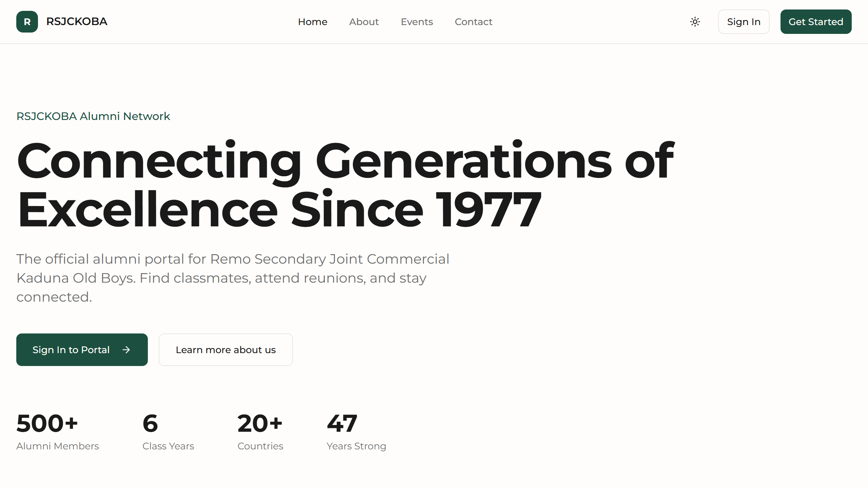The width and height of the screenshot is (868, 488).
Task: Select Sign In to Portal
Action: (x=71, y=350)
